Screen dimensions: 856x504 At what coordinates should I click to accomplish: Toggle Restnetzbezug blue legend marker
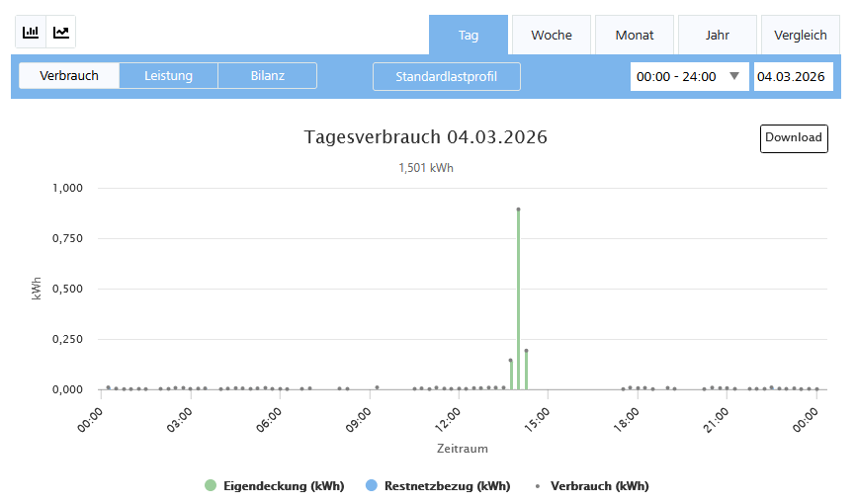point(371,485)
